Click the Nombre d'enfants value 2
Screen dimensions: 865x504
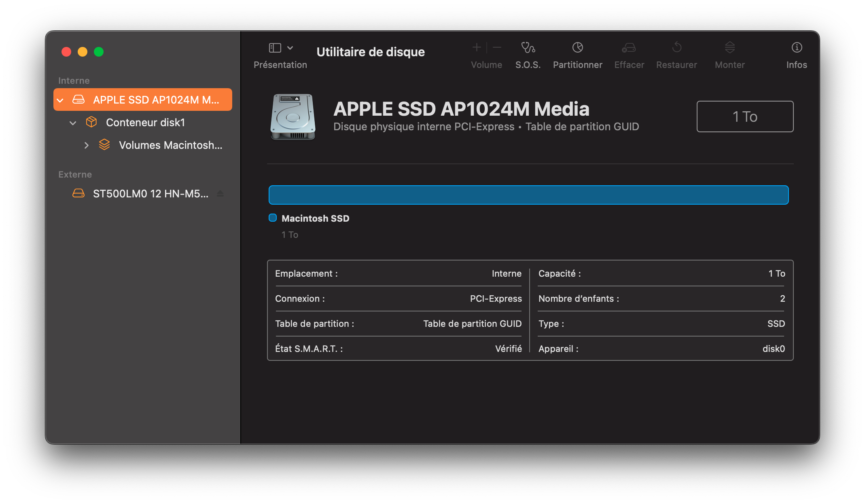782,299
